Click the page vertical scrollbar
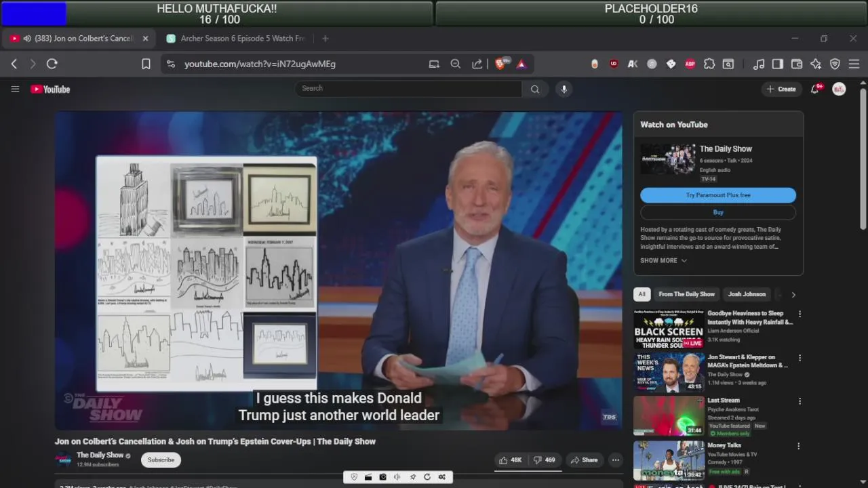Image resolution: width=868 pixels, height=488 pixels. click(x=863, y=159)
